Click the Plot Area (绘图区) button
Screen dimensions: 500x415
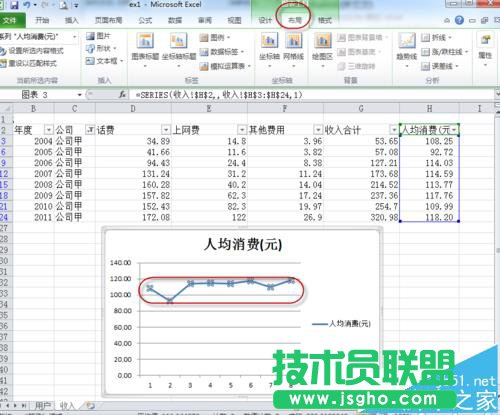coord(322,49)
